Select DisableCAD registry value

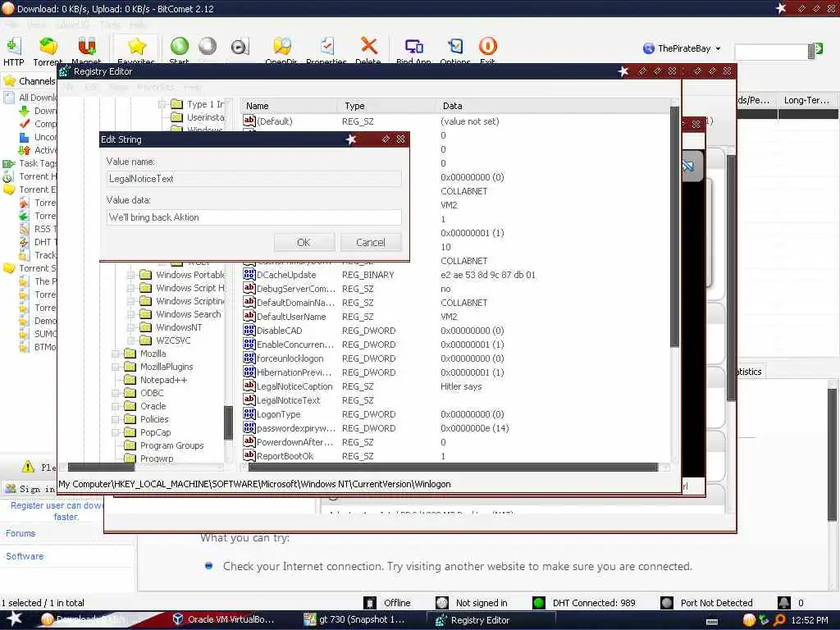click(x=279, y=331)
